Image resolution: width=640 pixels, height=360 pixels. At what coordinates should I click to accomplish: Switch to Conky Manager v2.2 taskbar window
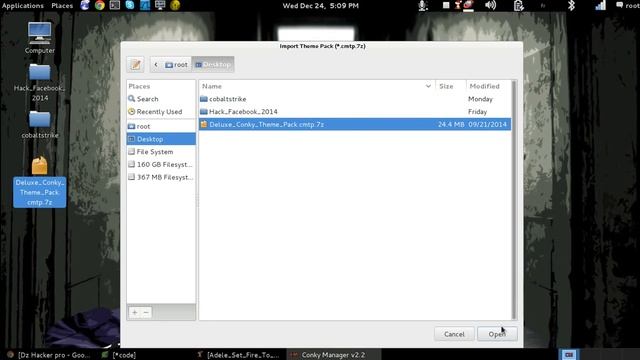(334, 355)
